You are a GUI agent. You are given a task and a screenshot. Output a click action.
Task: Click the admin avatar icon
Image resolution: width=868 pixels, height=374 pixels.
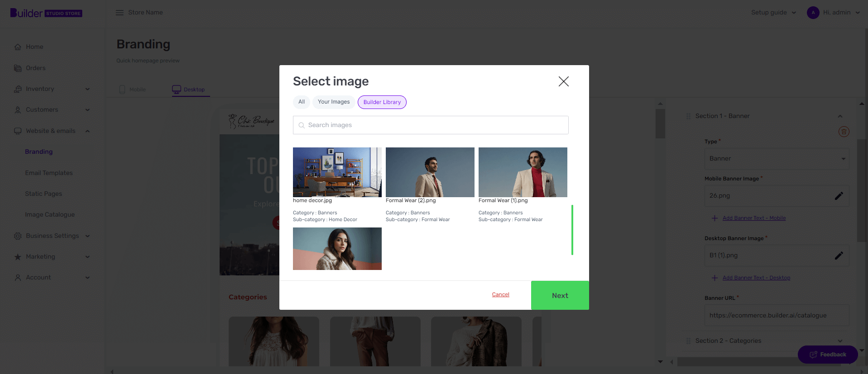pos(813,13)
